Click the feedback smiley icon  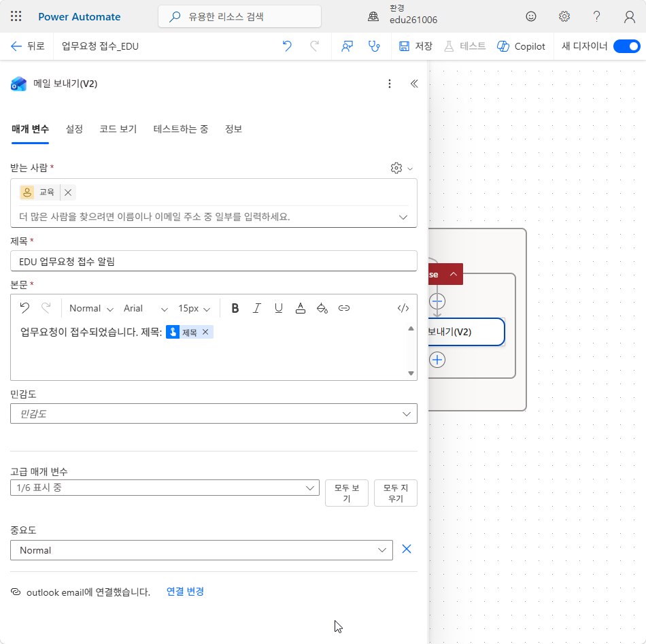coord(531,16)
